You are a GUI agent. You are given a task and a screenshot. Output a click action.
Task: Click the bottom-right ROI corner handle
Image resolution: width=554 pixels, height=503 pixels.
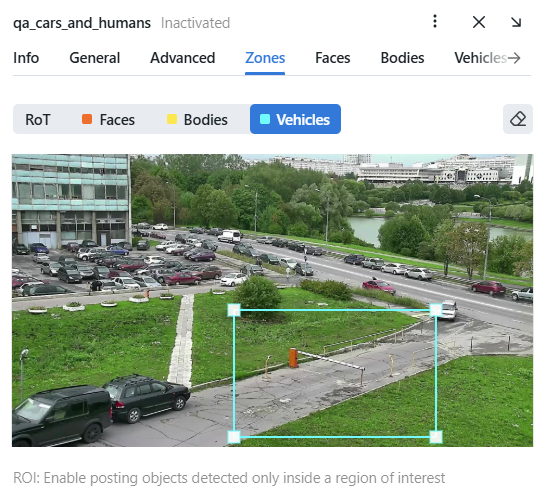click(x=436, y=437)
